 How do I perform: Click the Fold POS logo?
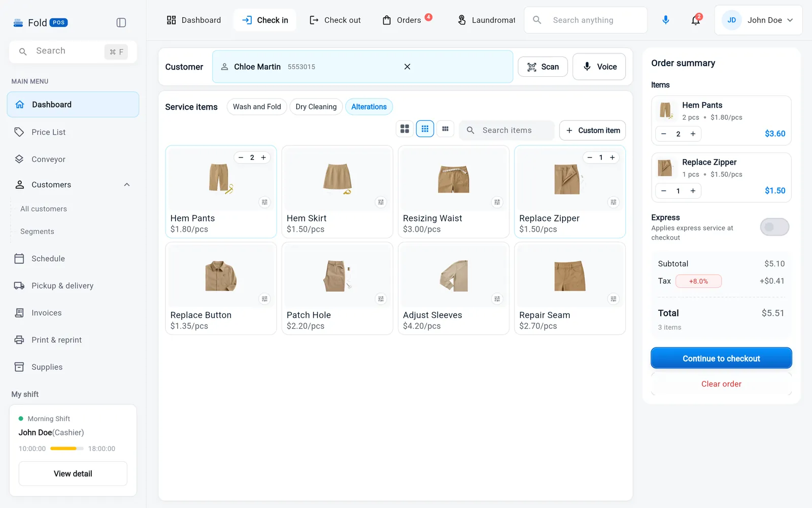[x=40, y=22]
